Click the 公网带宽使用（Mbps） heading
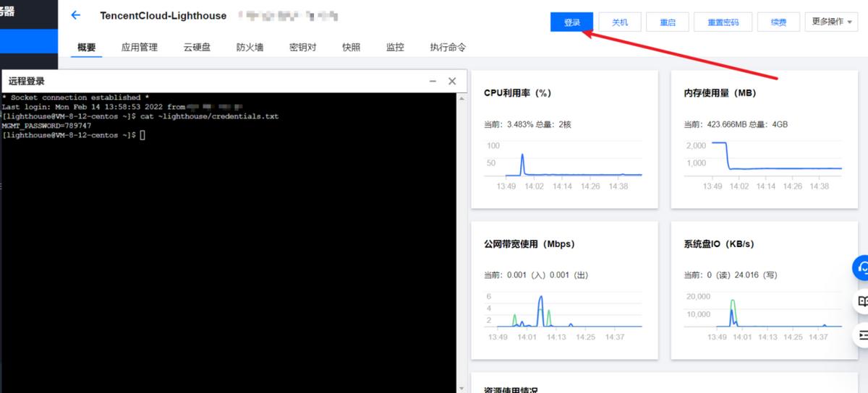868x393 pixels. [529, 244]
